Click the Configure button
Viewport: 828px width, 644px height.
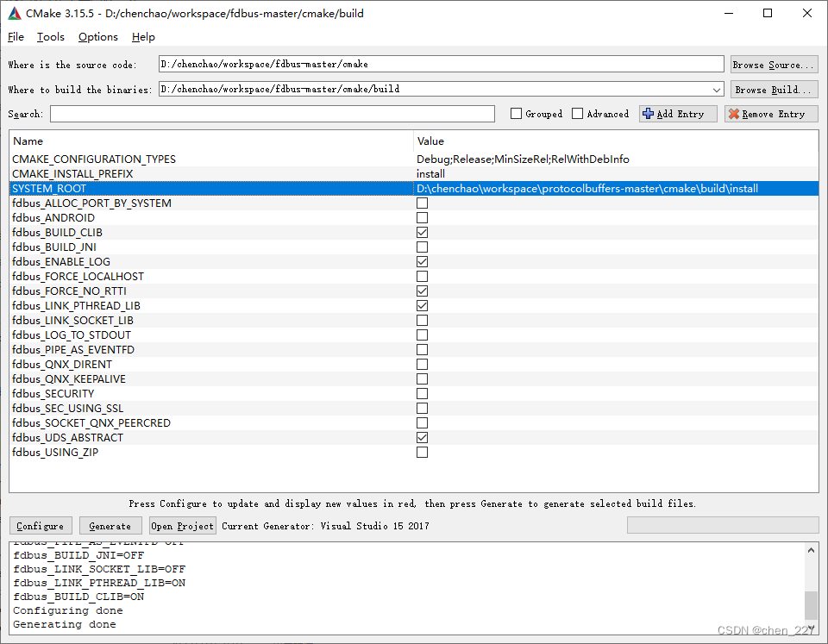coord(40,525)
